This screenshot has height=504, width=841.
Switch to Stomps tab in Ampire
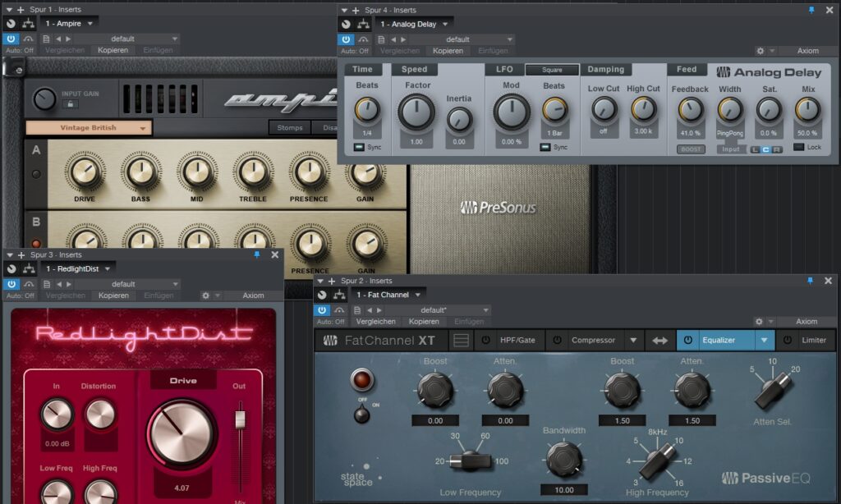click(290, 127)
